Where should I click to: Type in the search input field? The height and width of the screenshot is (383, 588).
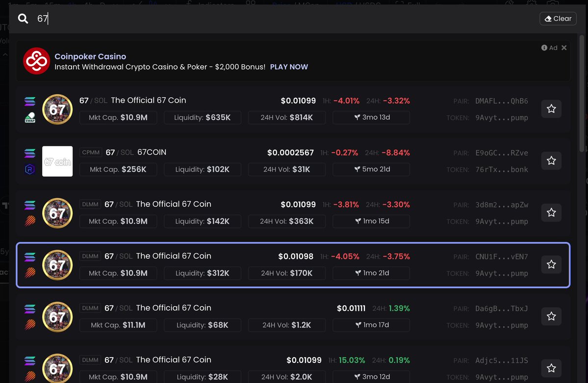click(284, 19)
